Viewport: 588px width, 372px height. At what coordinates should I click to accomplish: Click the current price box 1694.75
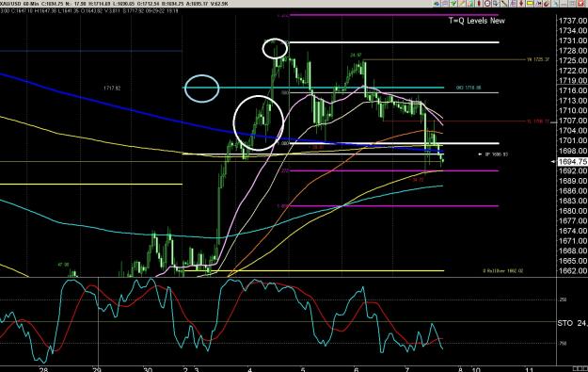(572, 162)
